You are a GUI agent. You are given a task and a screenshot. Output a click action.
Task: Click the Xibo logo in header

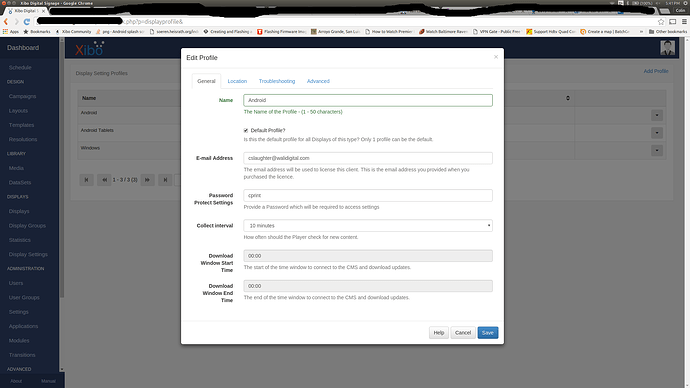pyautogui.click(x=90, y=49)
